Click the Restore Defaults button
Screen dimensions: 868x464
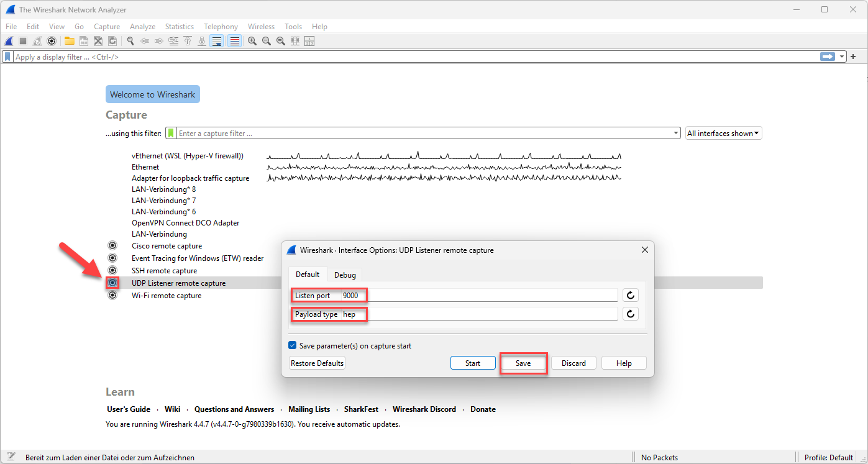coord(316,363)
